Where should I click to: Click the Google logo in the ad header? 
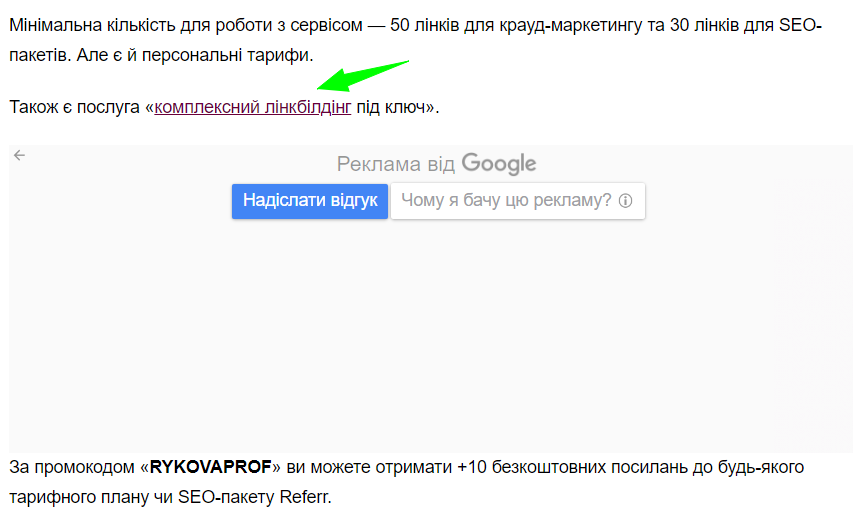pos(499,164)
